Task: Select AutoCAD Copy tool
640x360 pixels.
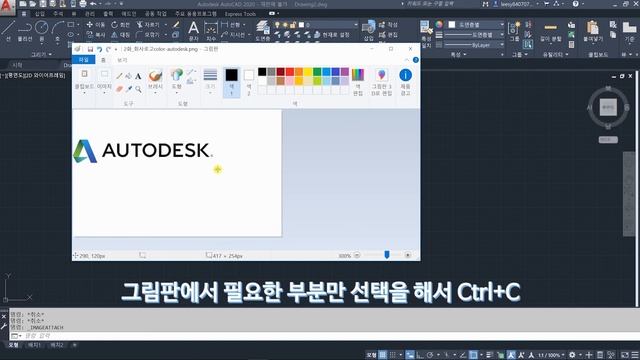Action: 96,35
